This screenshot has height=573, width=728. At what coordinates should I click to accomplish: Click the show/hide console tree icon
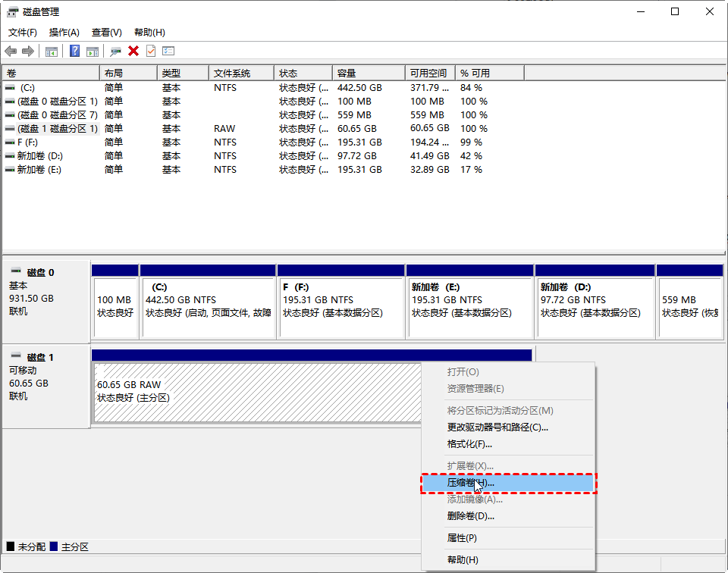(52, 51)
